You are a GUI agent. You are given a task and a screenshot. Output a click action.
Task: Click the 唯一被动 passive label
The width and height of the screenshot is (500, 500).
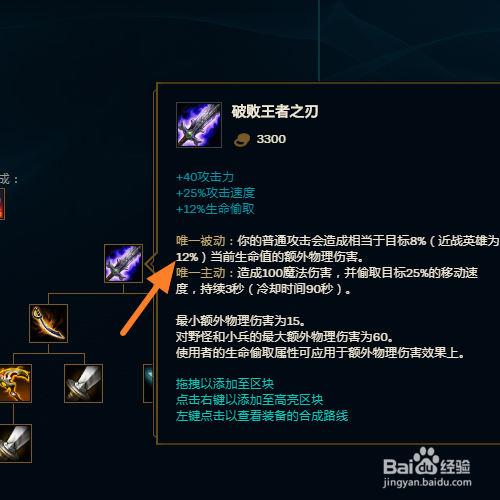[x=201, y=241]
